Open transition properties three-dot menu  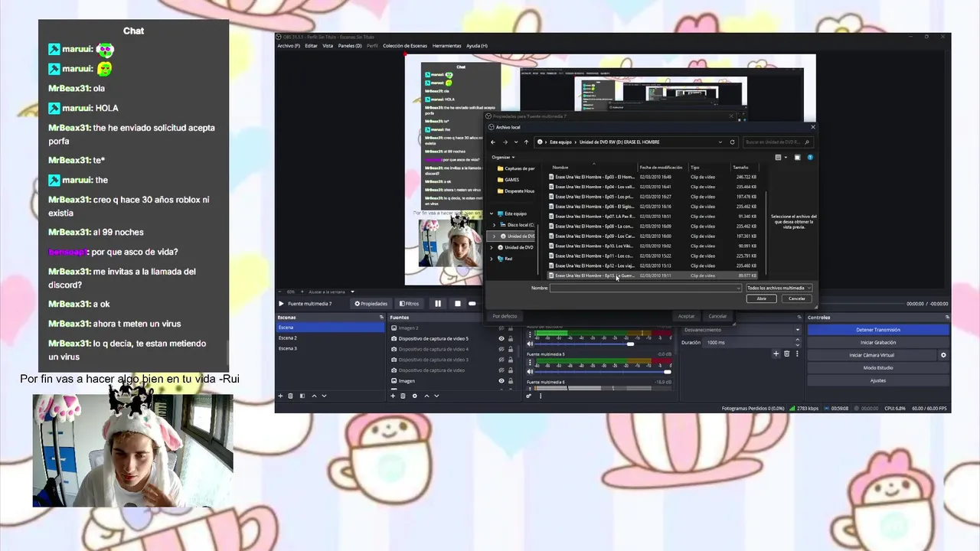pyautogui.click(x=797, y=354)
